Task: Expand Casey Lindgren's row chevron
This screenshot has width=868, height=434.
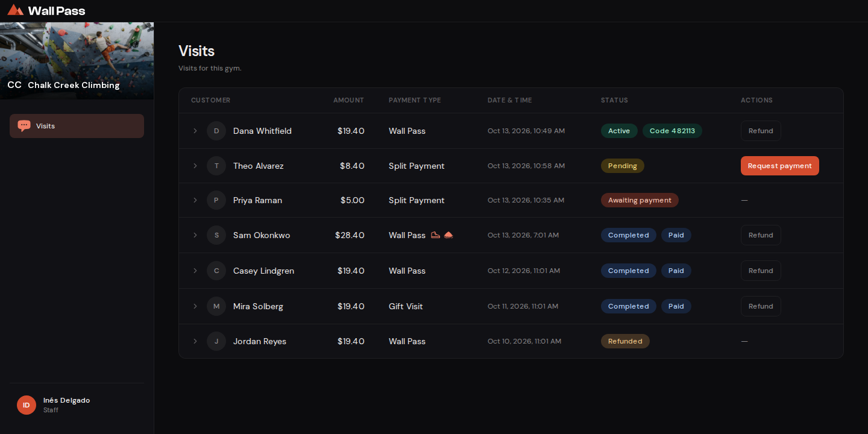Action: click(195, 271)
